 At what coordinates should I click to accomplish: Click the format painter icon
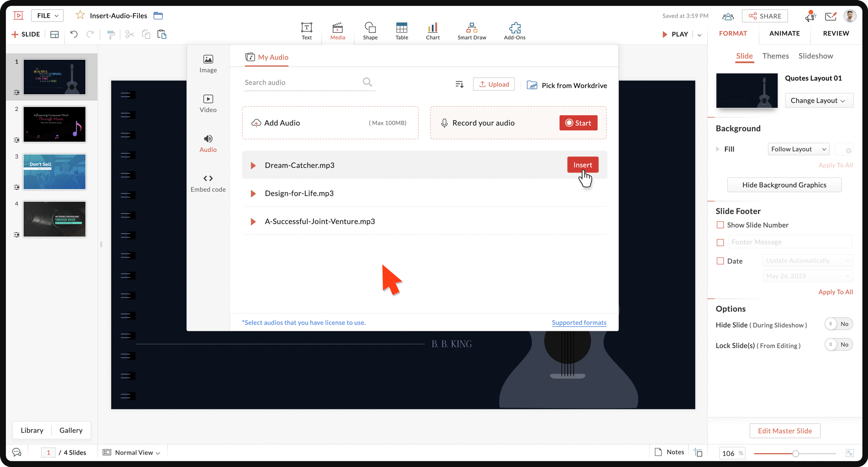110,34
